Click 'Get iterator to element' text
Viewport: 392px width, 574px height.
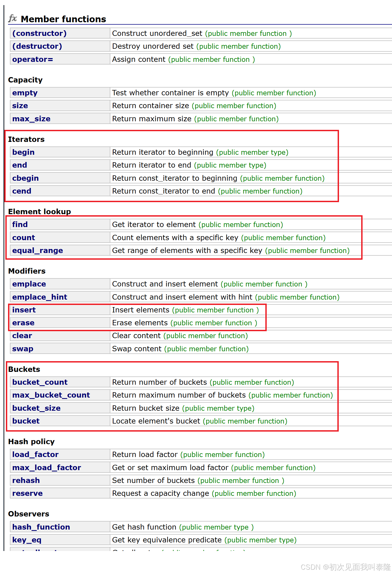click(x=154, y=224)
